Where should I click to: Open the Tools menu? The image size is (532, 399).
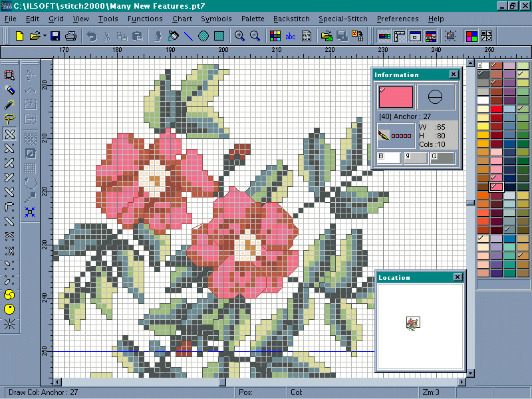108,19
